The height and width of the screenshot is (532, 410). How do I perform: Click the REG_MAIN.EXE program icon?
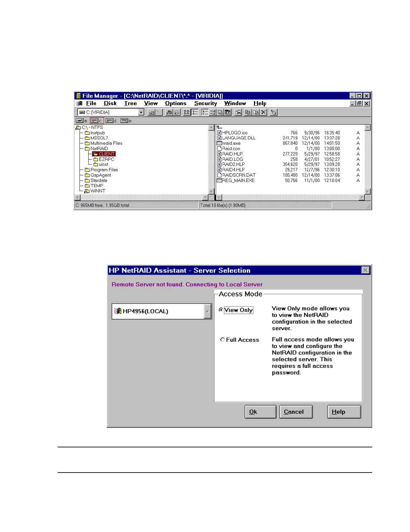click(x=219, y=181)
